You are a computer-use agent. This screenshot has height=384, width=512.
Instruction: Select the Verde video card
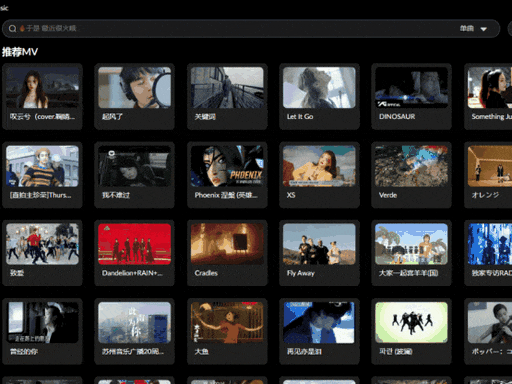[x=411, y=175]
